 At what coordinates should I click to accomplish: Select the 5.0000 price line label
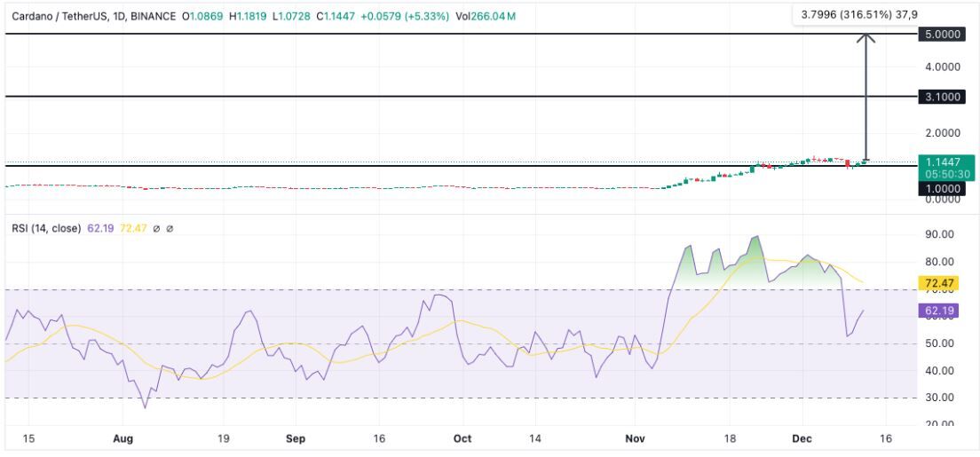942,35
